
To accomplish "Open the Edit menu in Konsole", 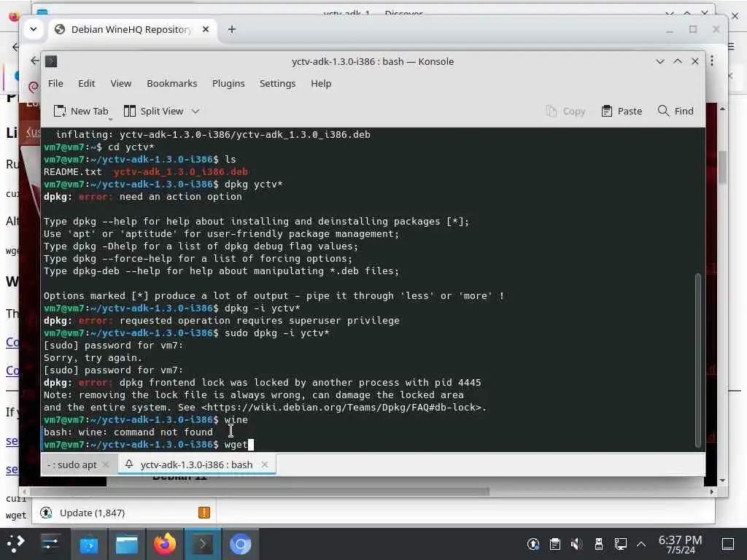I will (x=86, y=83).
